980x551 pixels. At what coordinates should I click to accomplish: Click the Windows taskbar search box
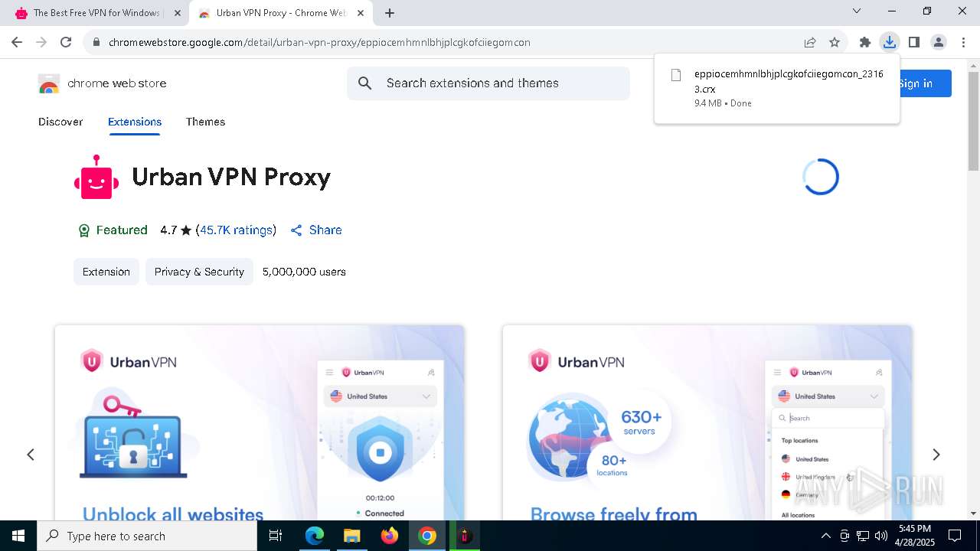coord(147,536)
